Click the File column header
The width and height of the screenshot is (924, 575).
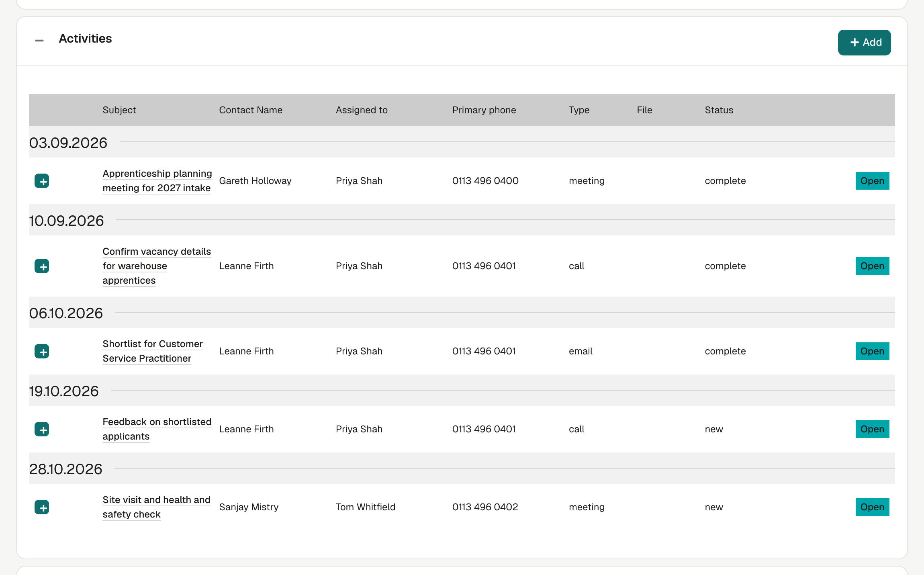coord(644,110)
